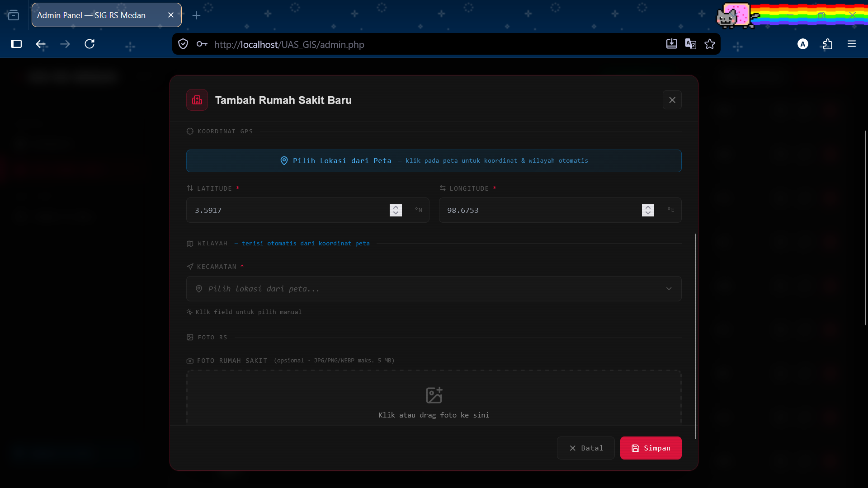Screen dimensions: 868x488
Task: Open the translate page icon
Action: [x=690, y=44]
